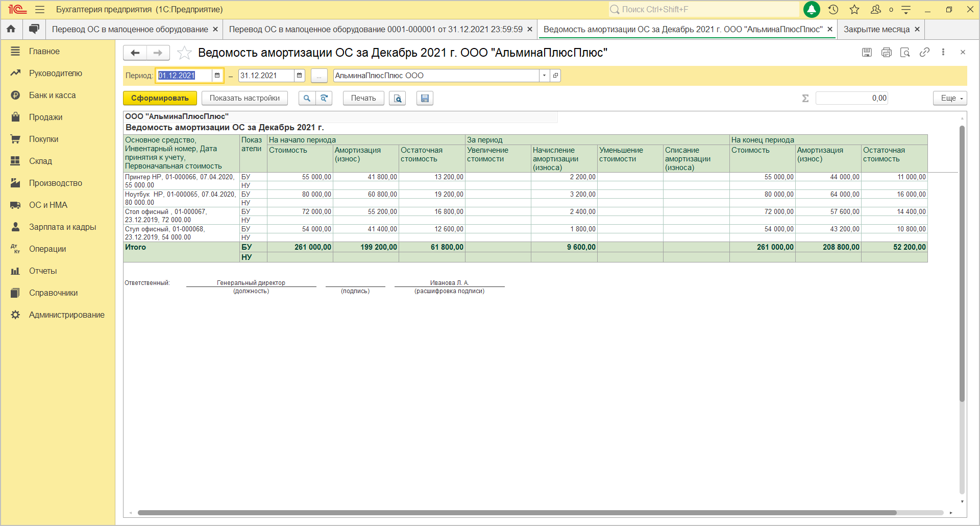This screenshot has height=526, width=980.
Task: Click Показать настройки button
Action: (244, 98)
